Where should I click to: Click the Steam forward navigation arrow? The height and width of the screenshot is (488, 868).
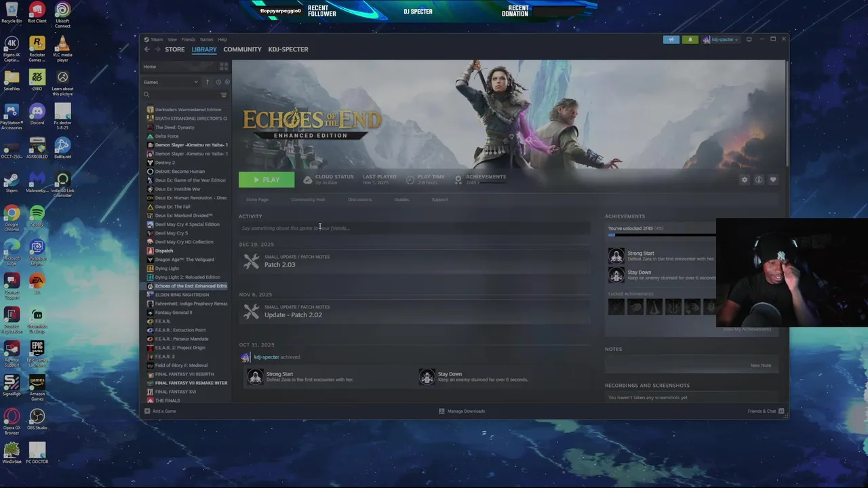coord(157,49)
